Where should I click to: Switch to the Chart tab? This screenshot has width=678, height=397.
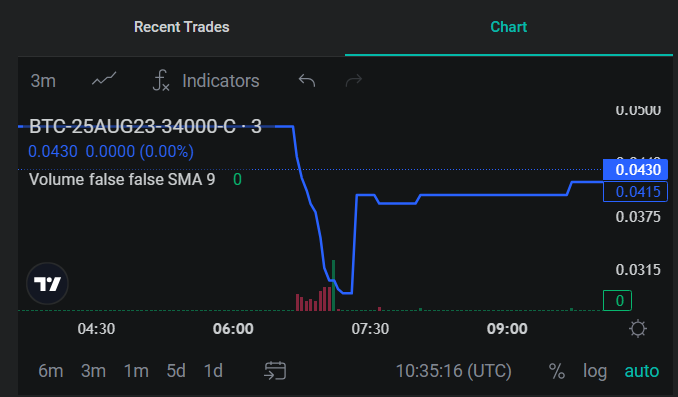pyautogui.click(x=508, y=27)
